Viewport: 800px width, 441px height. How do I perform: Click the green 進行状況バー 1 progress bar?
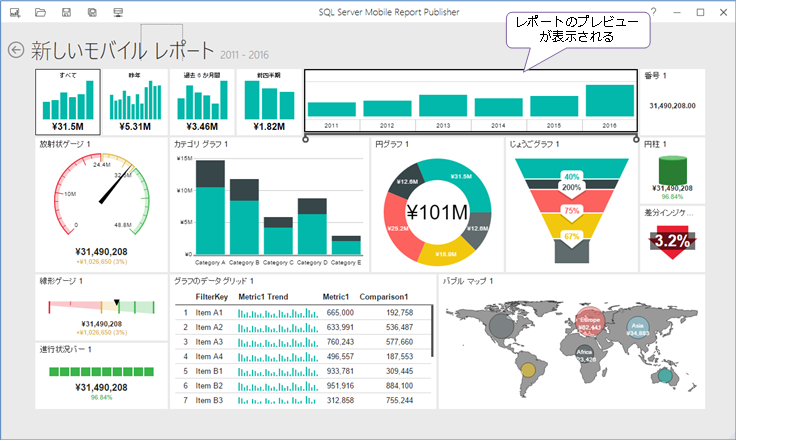(102, 372)
